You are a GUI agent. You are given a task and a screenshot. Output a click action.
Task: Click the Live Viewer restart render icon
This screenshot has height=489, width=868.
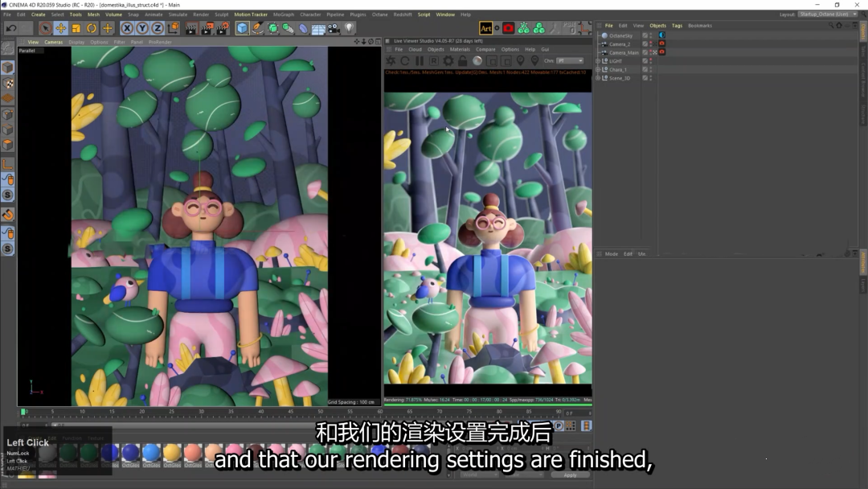[405, 61]
